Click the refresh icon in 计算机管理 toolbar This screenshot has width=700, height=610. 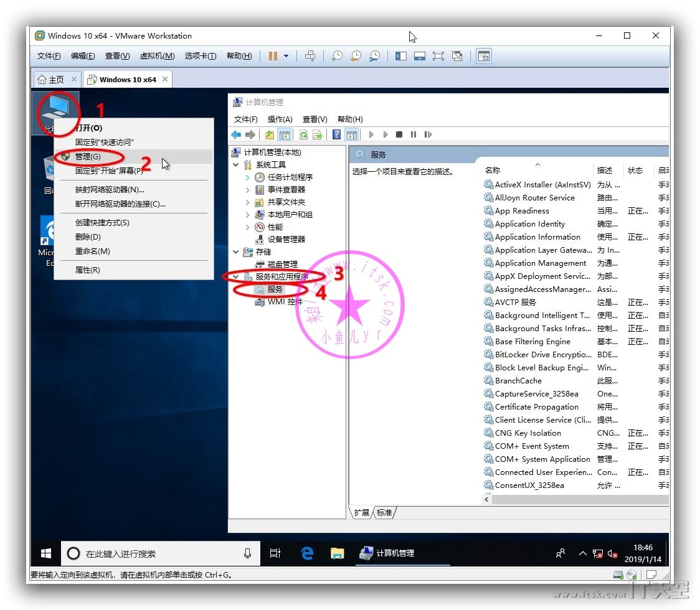click(x=303, y=135)
